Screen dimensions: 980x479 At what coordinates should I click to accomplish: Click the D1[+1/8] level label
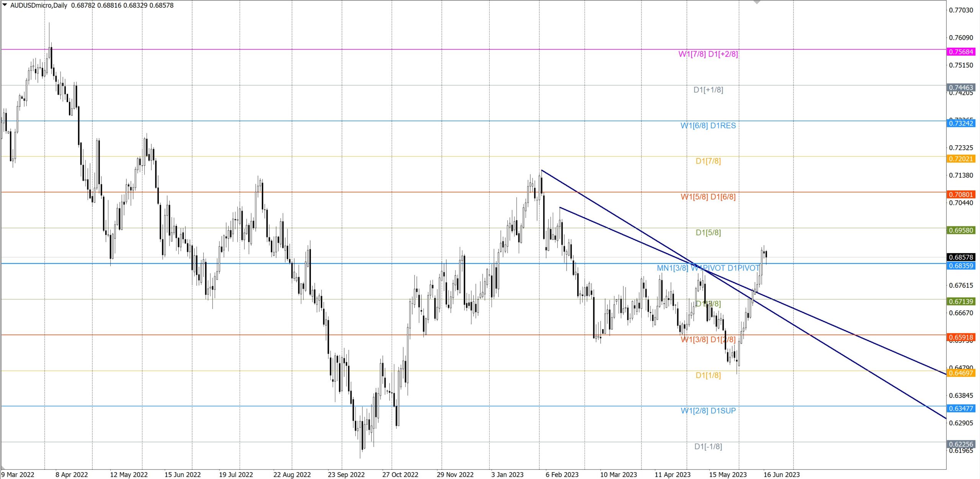pos(708,90)
